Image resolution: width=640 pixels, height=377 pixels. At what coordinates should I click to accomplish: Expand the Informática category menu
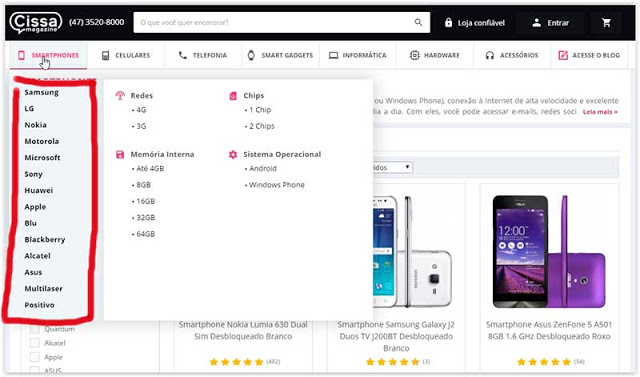[358, 55]
